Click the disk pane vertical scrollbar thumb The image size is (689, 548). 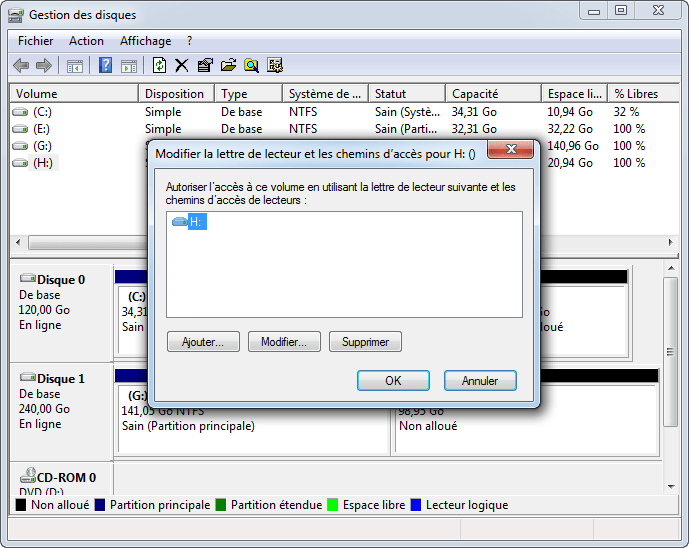(x=671, y=352)
